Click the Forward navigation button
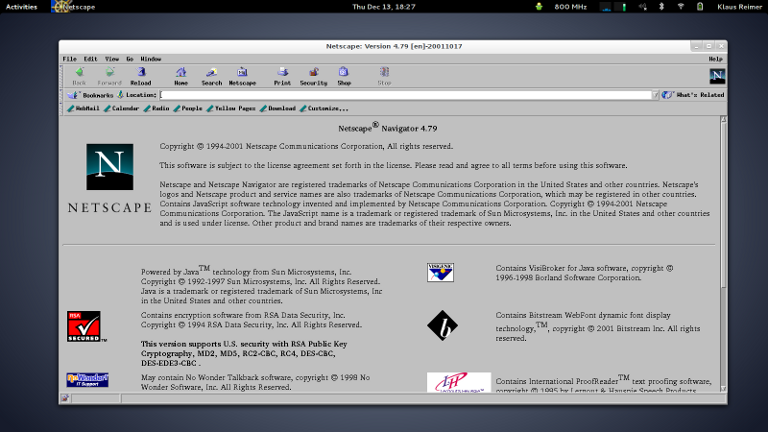 109,76
